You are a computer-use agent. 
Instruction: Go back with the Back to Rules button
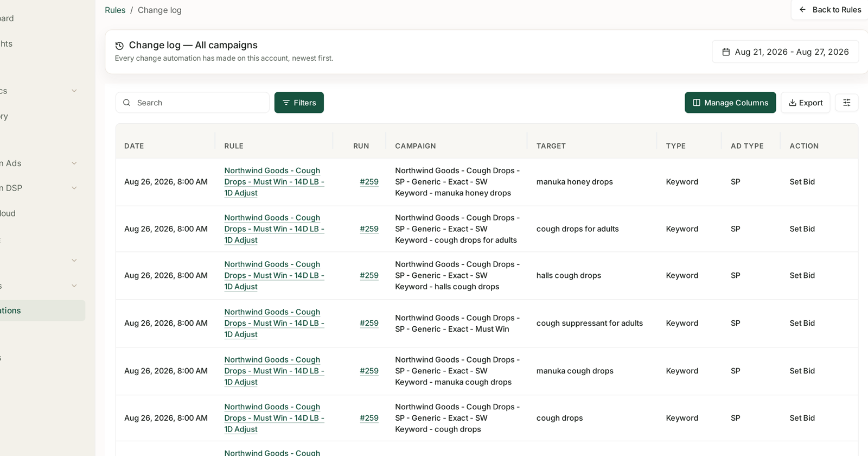pos(829,10)
